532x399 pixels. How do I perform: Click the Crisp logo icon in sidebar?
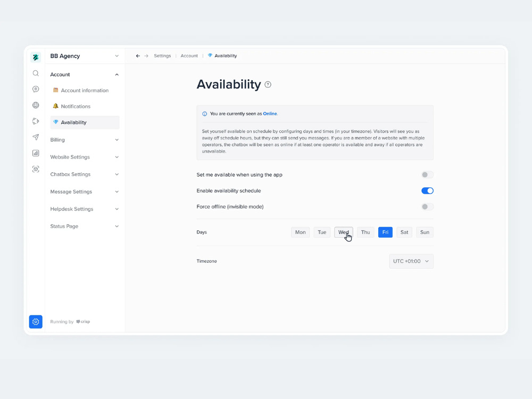coord(36,57)
